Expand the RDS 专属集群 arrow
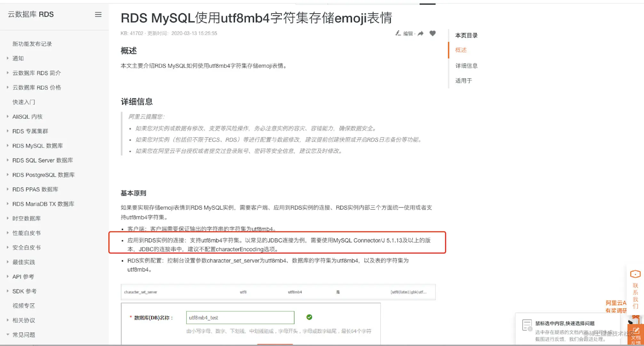 coord(7,131)
